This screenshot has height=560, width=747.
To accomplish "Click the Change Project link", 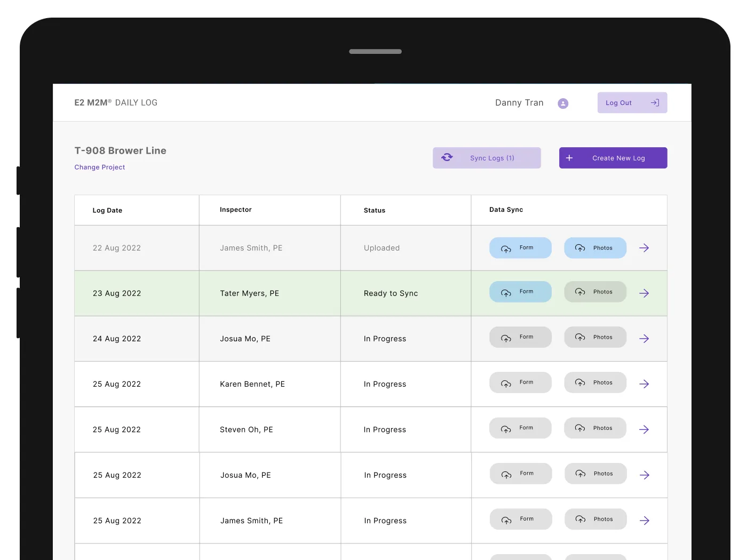I will pyautogui.click(x=100, y=167).
